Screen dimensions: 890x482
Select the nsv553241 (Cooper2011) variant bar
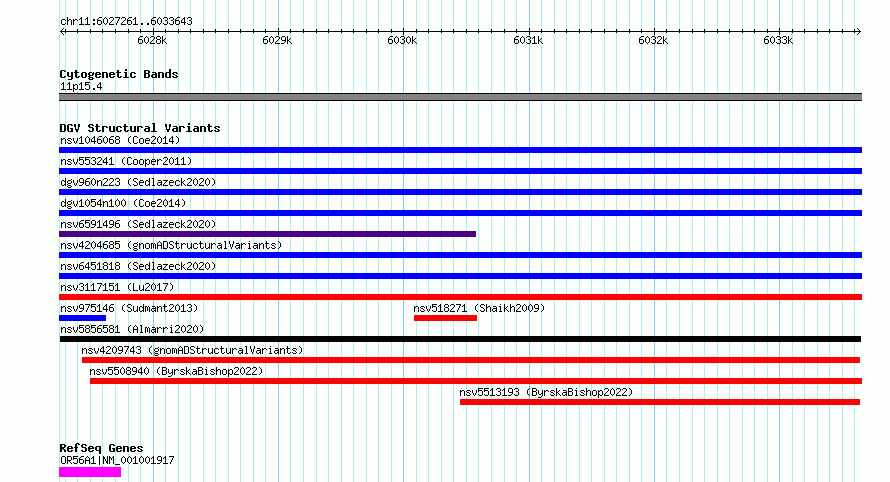[x=460, y=171]
